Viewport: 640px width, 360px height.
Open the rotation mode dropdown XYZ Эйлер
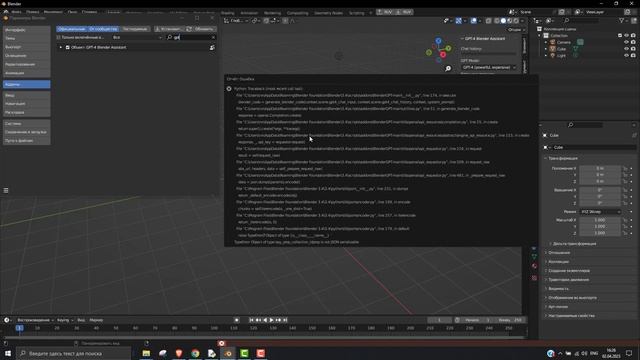tap(600, 212)
